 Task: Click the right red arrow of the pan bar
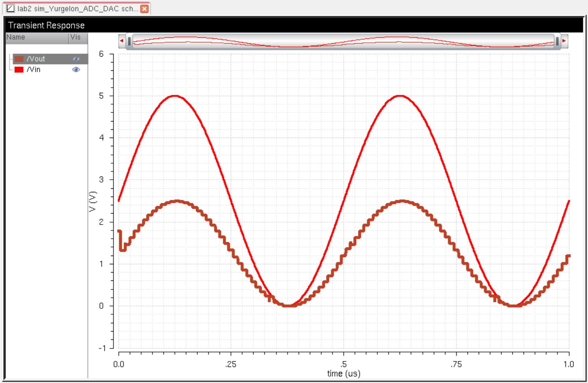click(x=564, y=41)
